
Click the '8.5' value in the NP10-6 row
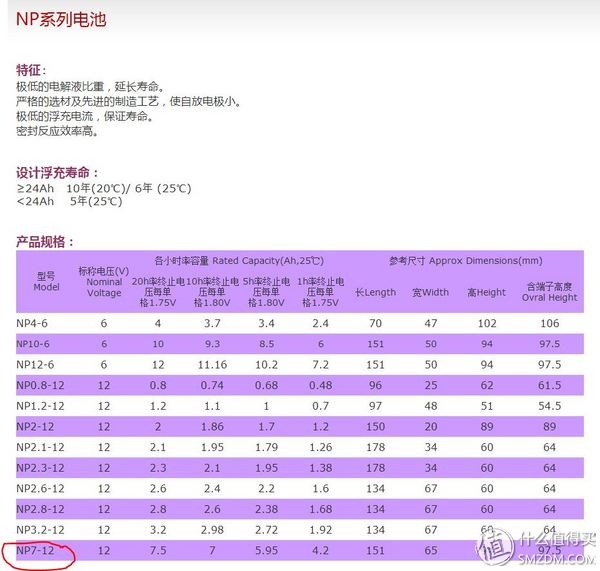tap(266, 344)
